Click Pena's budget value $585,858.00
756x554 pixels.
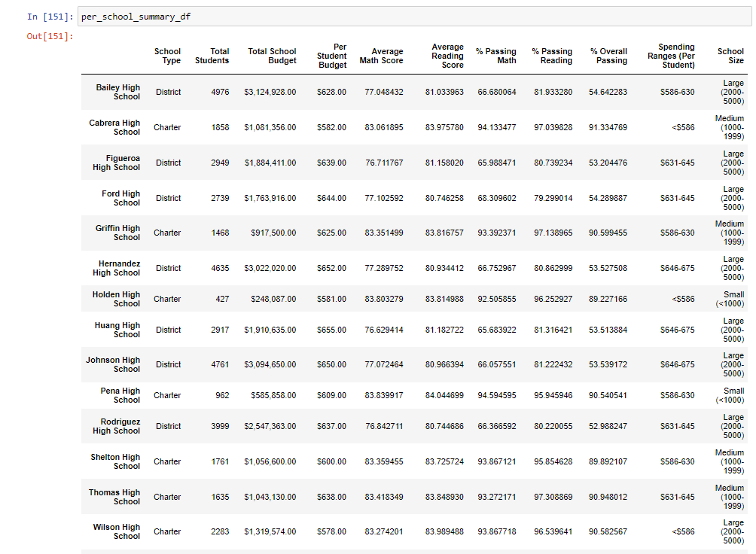273,395
